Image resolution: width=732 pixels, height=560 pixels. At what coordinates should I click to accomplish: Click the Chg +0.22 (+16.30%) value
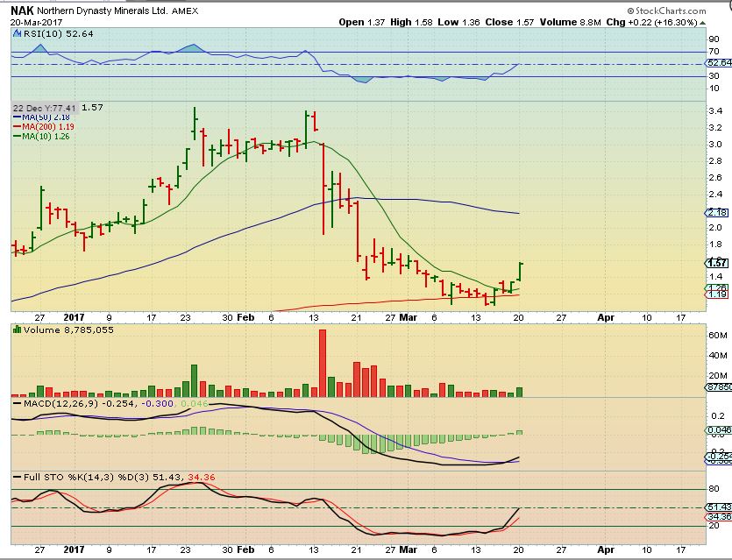coord(651,22)
